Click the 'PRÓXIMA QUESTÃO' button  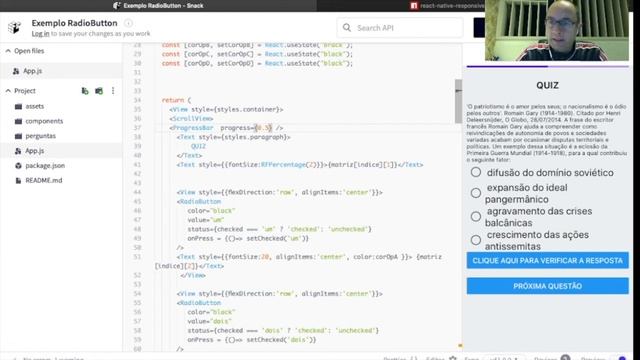547,286
